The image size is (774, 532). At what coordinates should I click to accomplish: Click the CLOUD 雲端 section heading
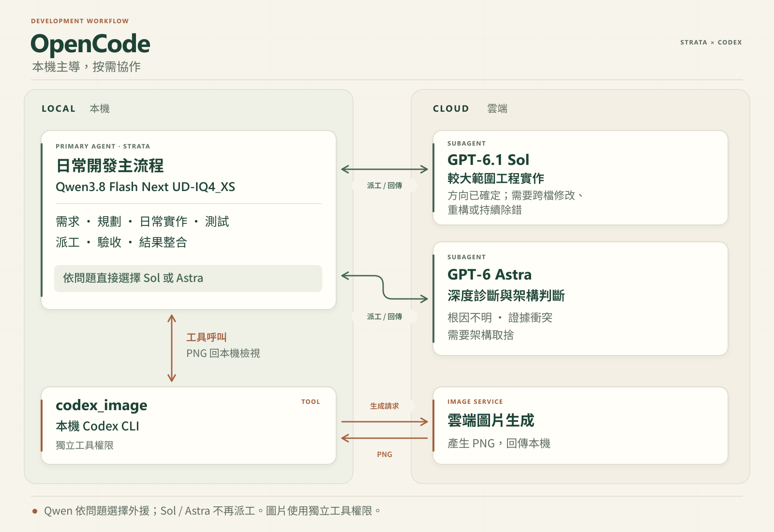(x=470, y=109)
